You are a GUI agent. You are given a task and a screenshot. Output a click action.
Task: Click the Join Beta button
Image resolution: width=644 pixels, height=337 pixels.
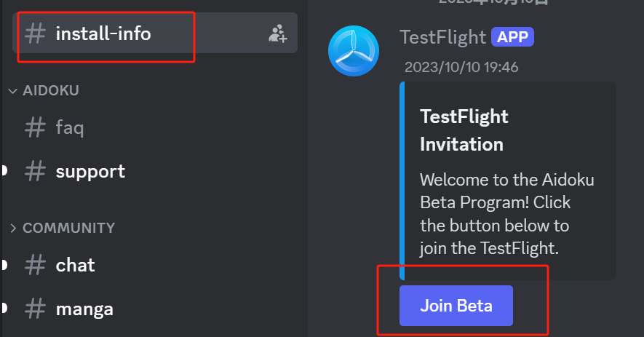click(x=456, y=306)
